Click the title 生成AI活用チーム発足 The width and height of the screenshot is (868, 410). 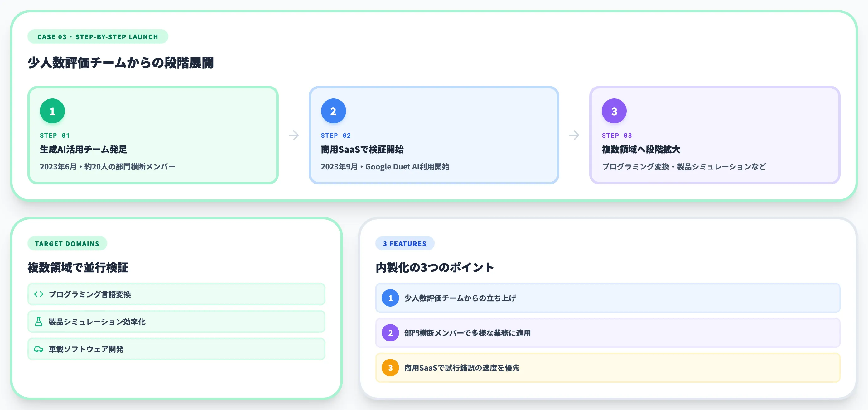tap(83, 150)
